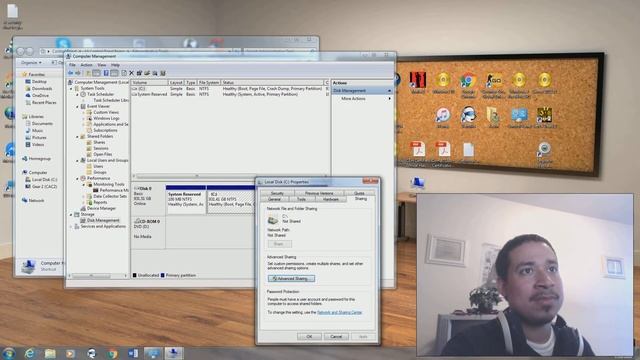Click the Forward arrow in Computer Management toolbar
The width and height of the screenshot is (640, 360).
tap(78, 73)
